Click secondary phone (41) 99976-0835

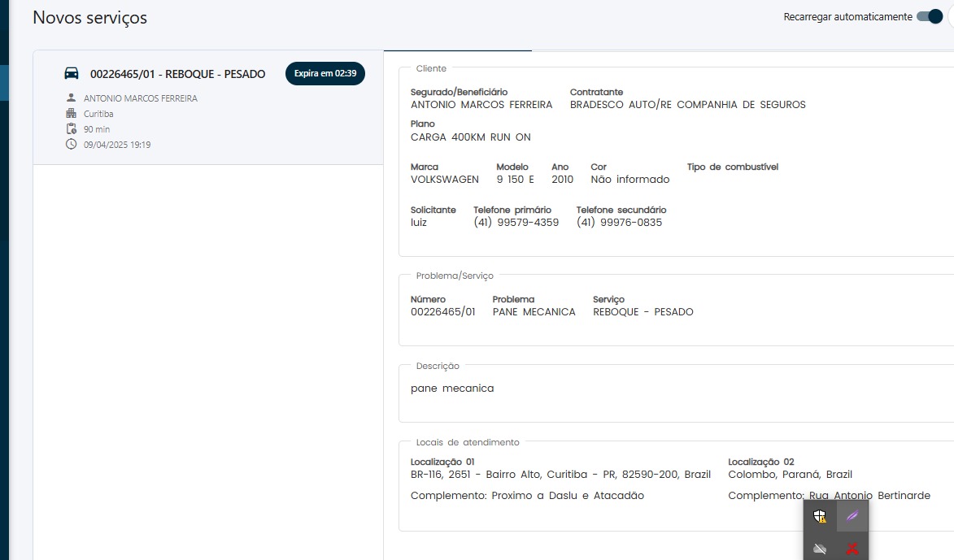click(619, 223)
